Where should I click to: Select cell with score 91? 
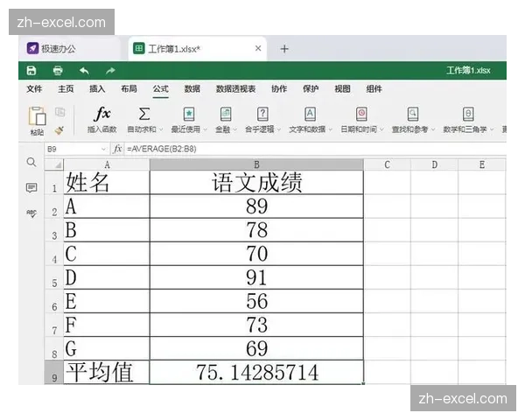(x=256, y=277)
